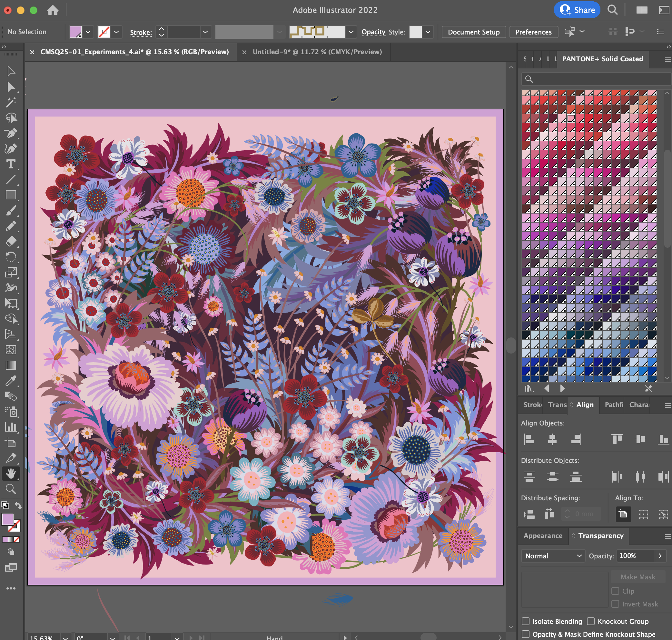Open the Normal blending mode dropdown

point(553,556)
